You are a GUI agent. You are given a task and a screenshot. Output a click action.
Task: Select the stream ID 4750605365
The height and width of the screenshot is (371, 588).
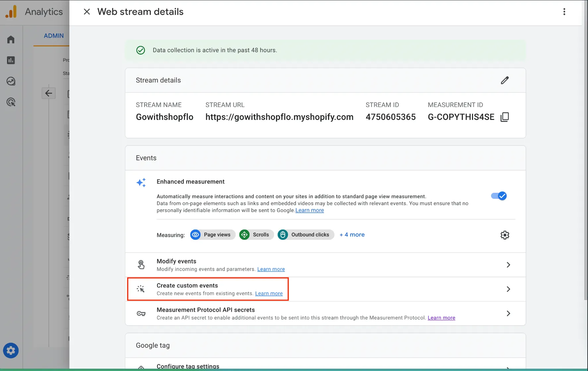pyautogui.click(x=390, y=117)
